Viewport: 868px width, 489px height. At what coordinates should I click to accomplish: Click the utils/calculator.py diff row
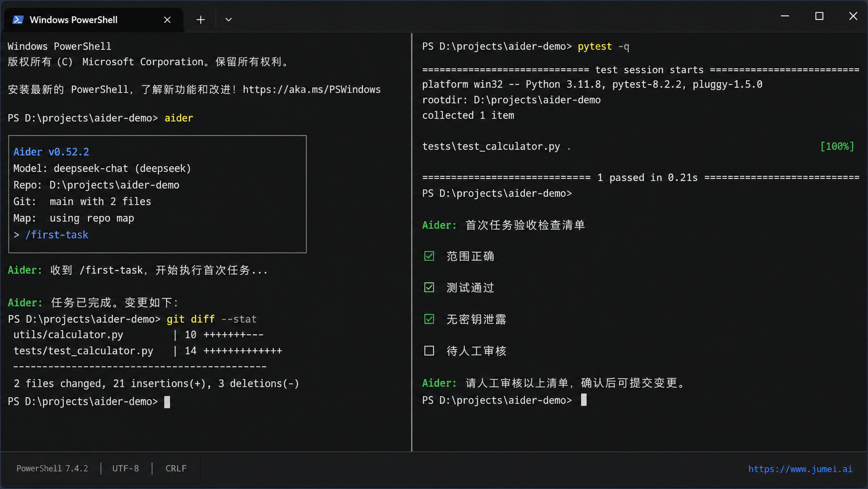(x=139, y=335)
